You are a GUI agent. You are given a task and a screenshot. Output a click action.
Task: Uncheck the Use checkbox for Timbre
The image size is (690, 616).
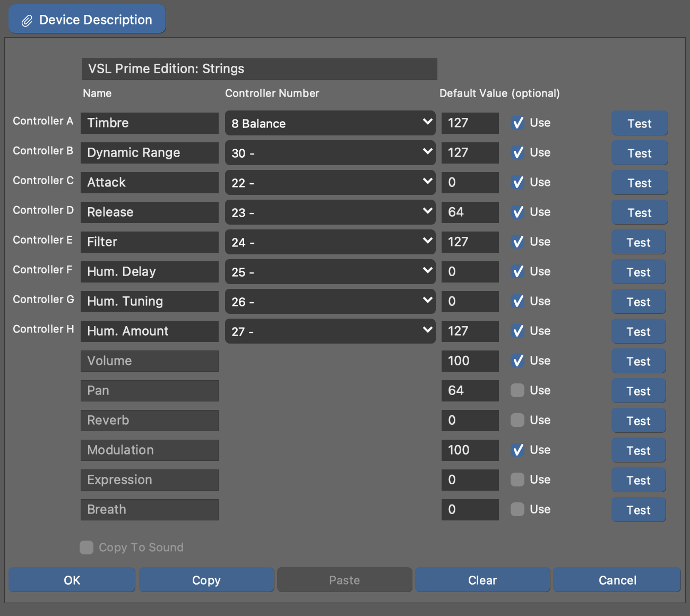[x=517, y=123]
